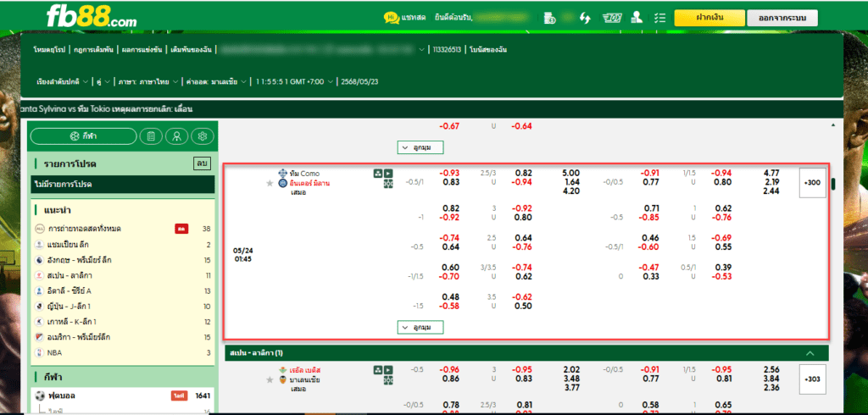Open the ผลการแข่งขัน menu item
This screenshot has height=415, width=868.
tap(142, 49)
